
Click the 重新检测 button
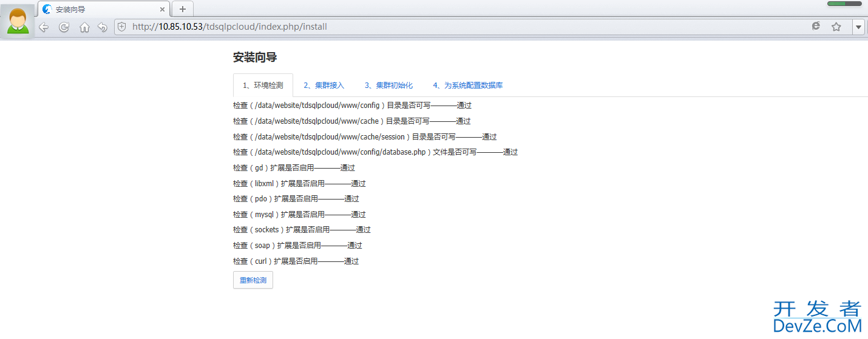pos(253,280)
